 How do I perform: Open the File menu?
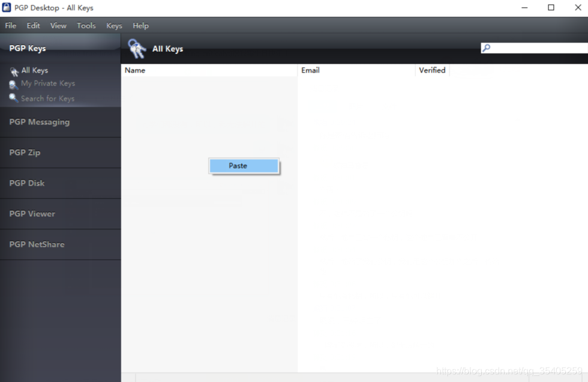click(x=11, y=25)
